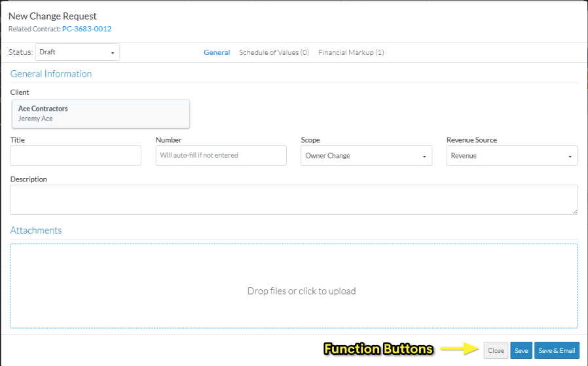The width and height of the screenshot is (588, 366).
Task: Click the Attachments section heading
Action: (x=36, y=230)
